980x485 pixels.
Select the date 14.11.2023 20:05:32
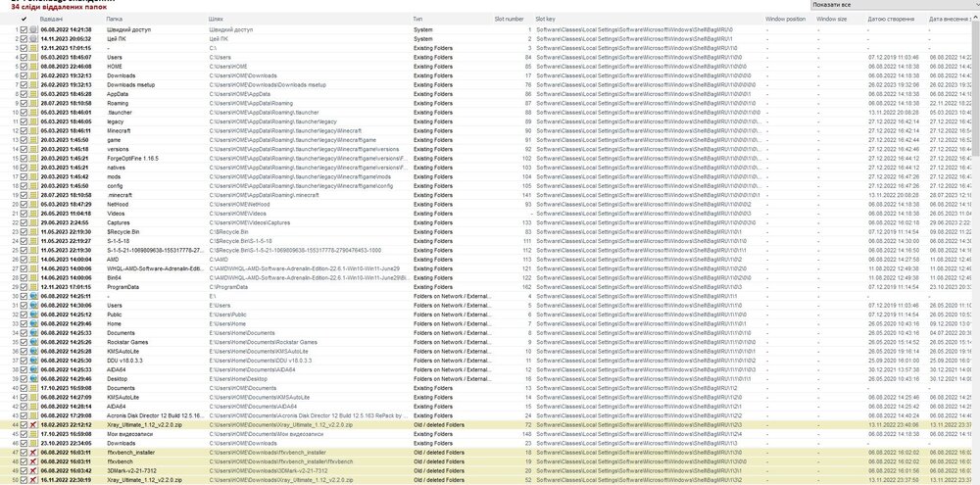pos(67,39)
